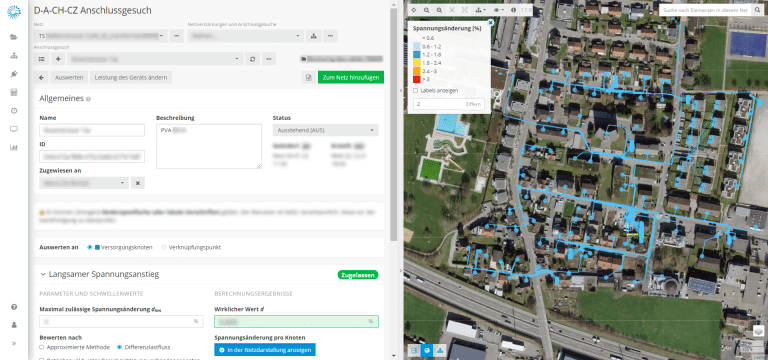This screenshot has height=360, width=768.
Task: Open the clock history icon in left sidebar
Action: pyautogui.click(x=14, y=111)
